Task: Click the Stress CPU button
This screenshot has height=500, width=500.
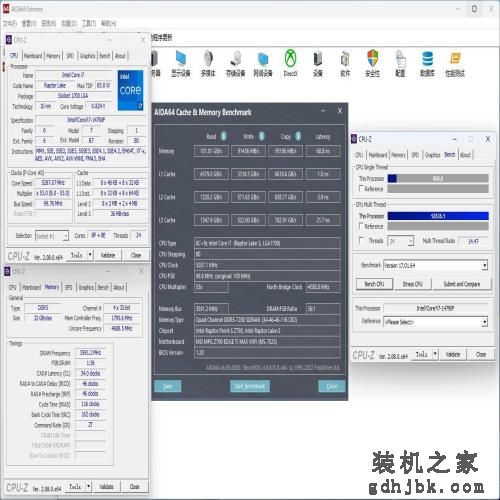Action: click(x=412, y=284)
